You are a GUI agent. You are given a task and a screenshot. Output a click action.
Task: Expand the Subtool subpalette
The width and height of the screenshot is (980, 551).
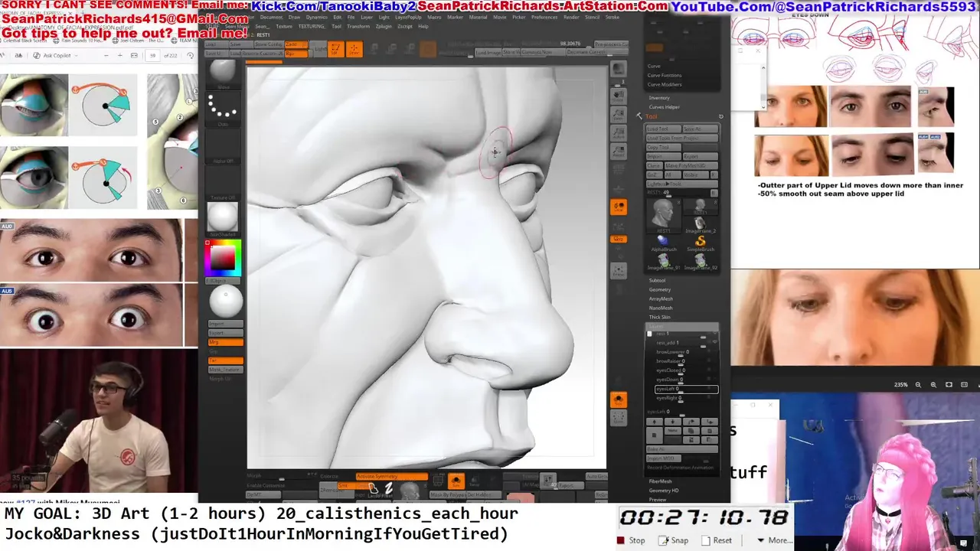click(657, 280)
